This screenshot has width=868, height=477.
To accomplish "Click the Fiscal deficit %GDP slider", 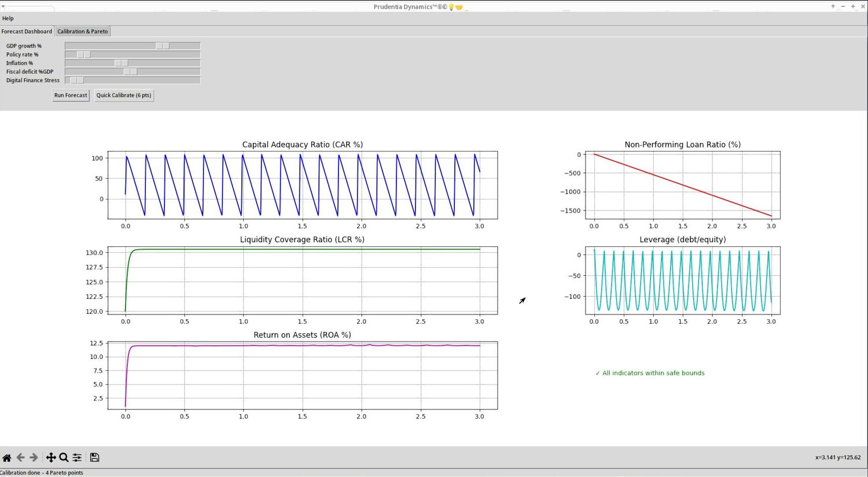I will click(x=133, y=72).
